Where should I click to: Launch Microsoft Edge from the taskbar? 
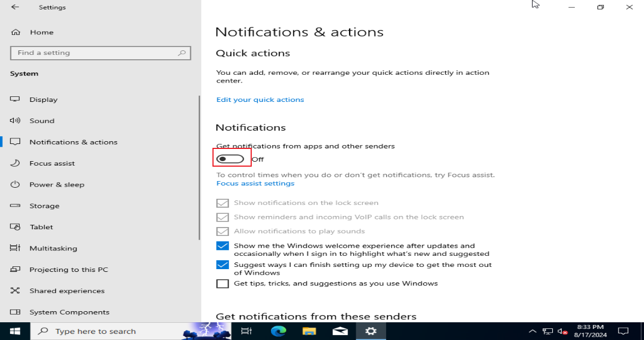(278, 331)
